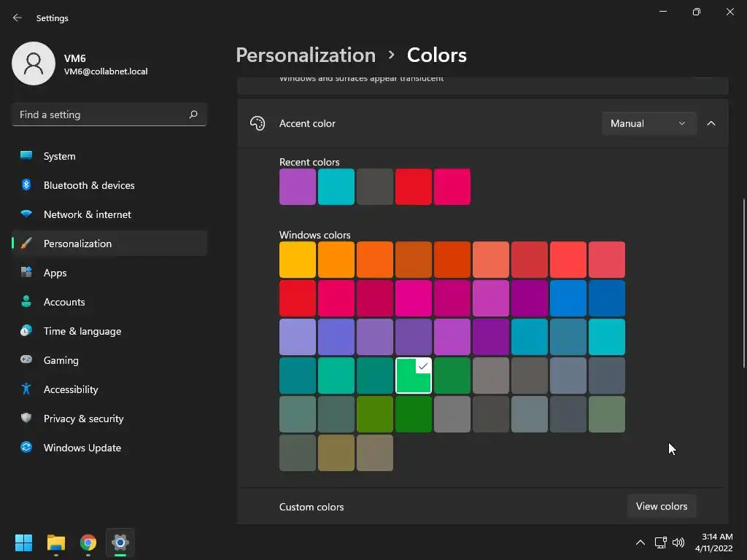Pick the dark gray recent color
747x560 pixels.
click(375, 187)
